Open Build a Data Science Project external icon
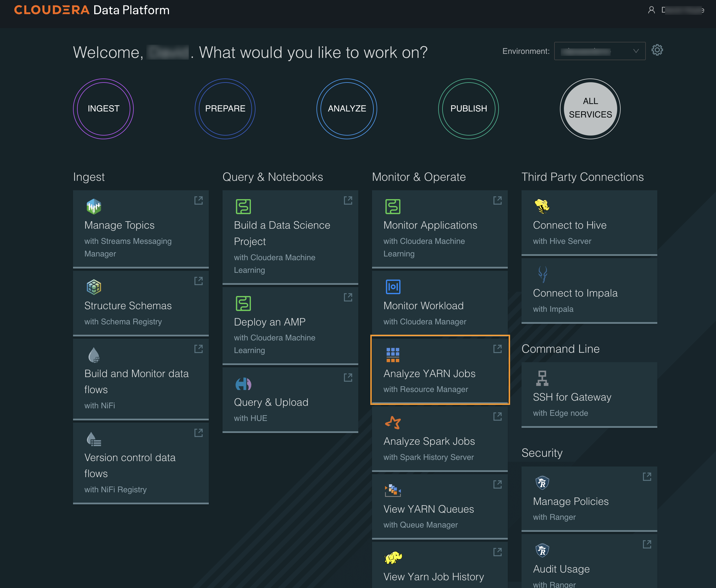 [x=348, y=200]
